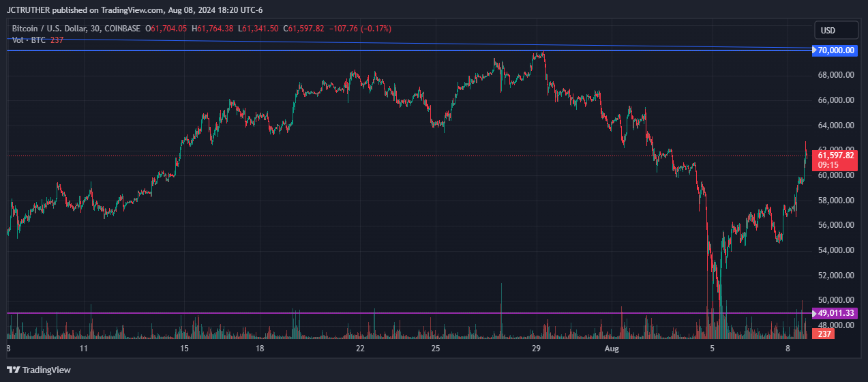
Task: Click the 68,000.00 price axis label
Action: point(836,75)
